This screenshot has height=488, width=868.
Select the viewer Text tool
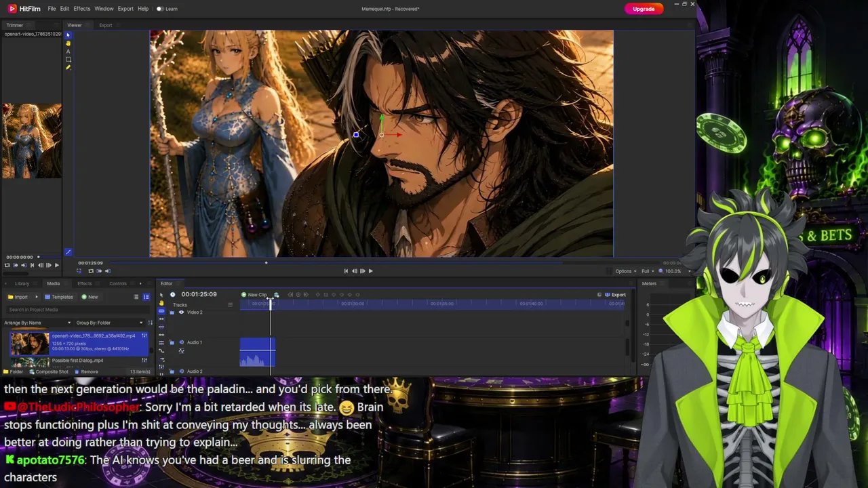68,52
